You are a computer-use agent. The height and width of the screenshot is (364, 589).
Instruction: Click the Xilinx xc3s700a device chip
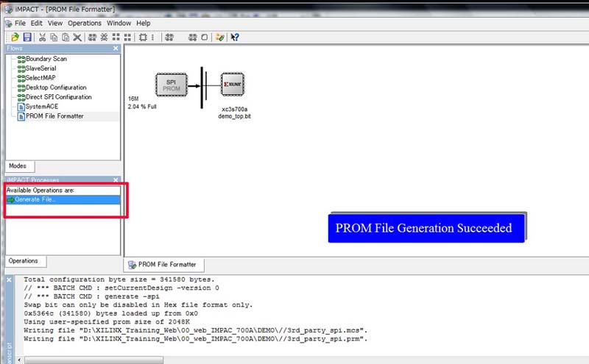[x=233, y=84]
